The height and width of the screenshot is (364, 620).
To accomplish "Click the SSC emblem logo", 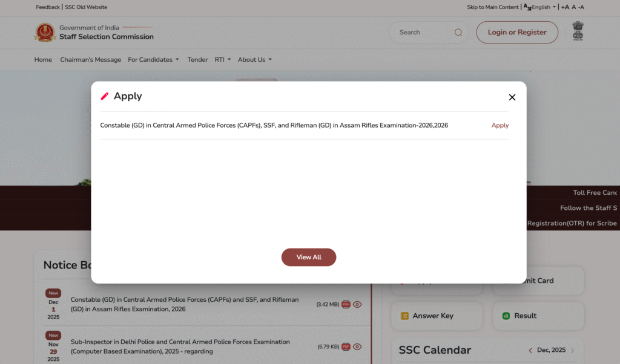I will [x=45, y=32].
